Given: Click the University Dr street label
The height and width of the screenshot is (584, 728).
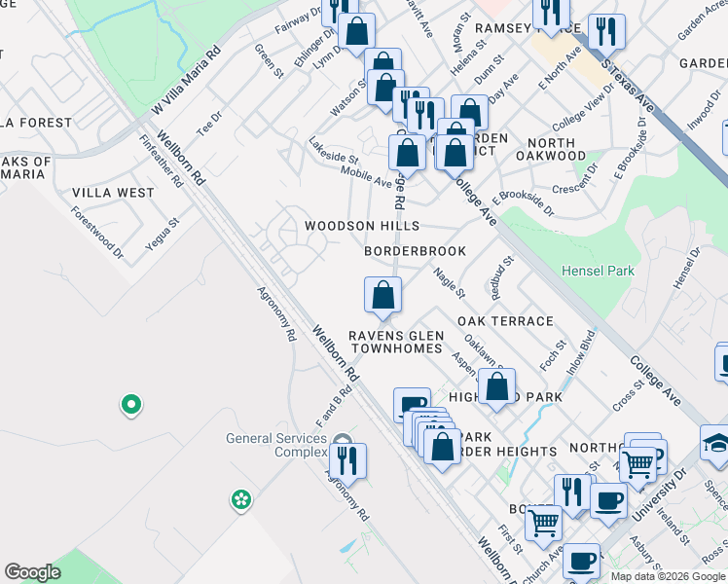Looking at the screenshot, I should (659, 494).
